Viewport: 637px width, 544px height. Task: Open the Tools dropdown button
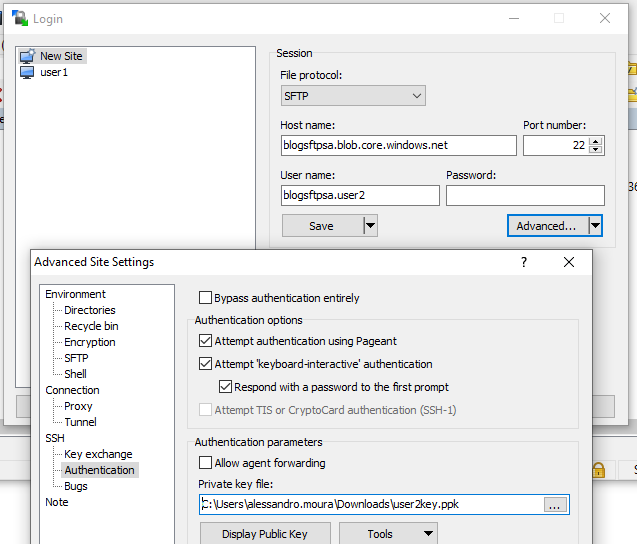click(388, 533)
